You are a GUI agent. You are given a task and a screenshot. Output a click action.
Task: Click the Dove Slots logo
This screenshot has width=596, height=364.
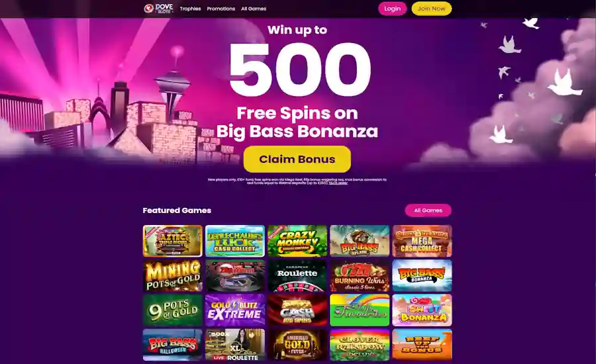(x=158, y=9)
